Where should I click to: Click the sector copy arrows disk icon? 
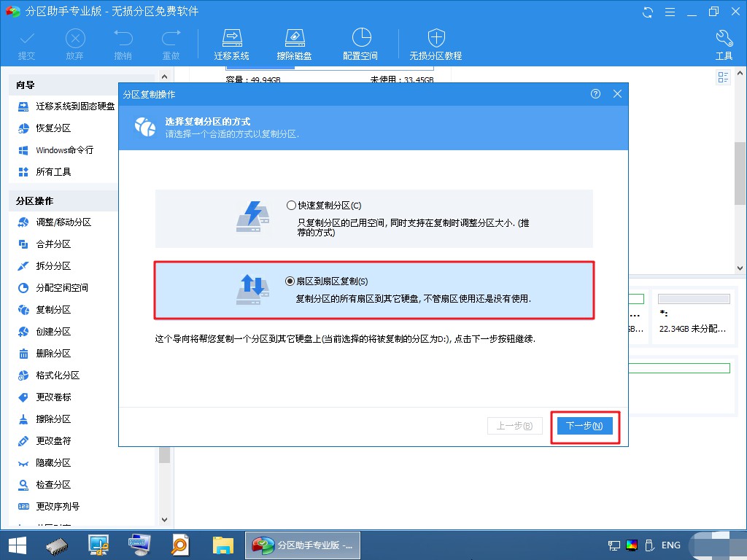pyautogui.click(x=253, y=289)
